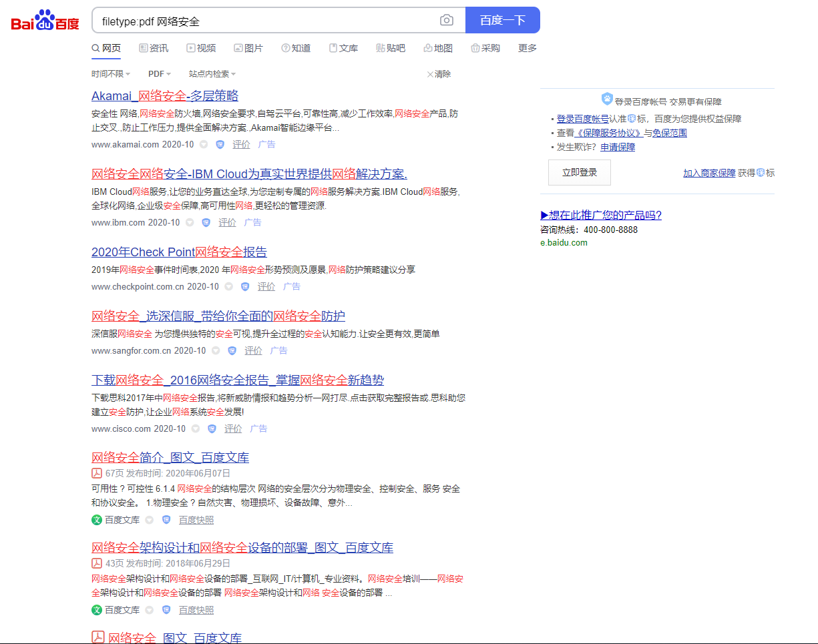This screenshot has width=818, height=644.
Task: Expand arrow next to 百度文库 in 67页 result
Action: pyautogui.click(x=150, y=520)
